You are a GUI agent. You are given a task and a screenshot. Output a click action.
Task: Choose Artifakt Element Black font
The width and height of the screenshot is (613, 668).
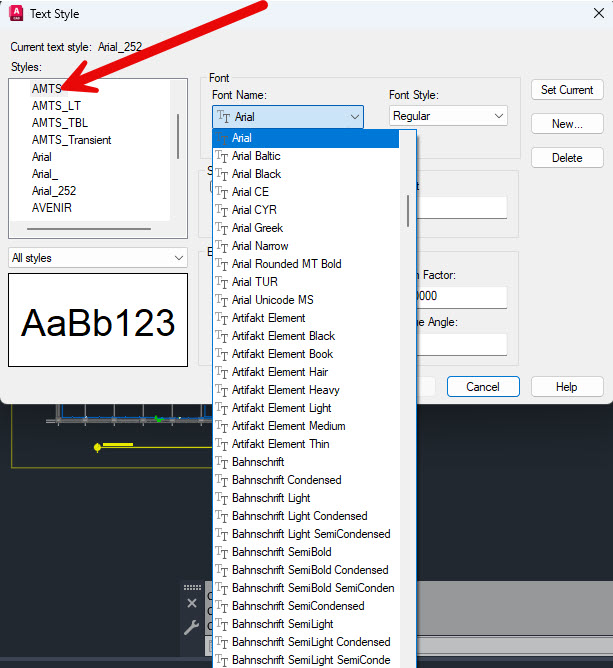pyautogui.click(x=306, y=336)
